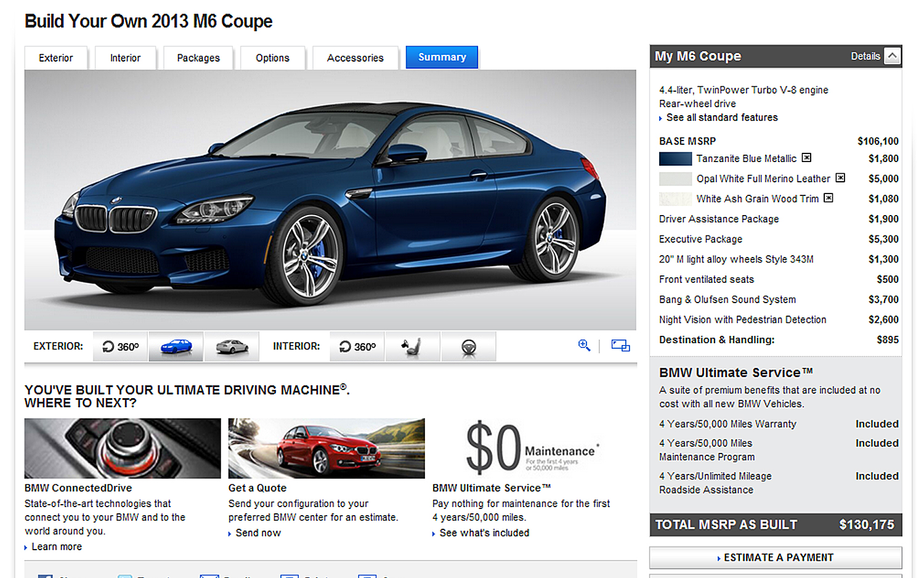Click the Estimate a Payment button
924x578 pixels.
coord(776,558)
